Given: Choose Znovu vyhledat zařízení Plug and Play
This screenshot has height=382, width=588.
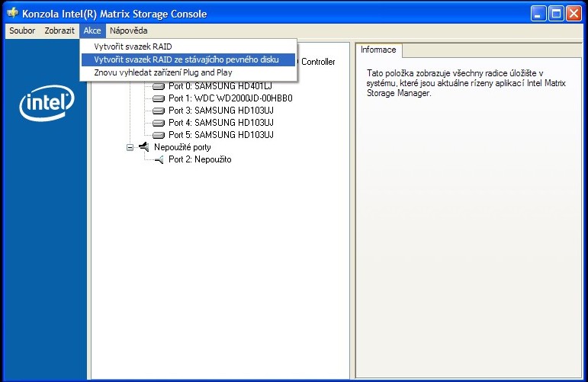Looking at the screenshot, I should click(162, 72).
